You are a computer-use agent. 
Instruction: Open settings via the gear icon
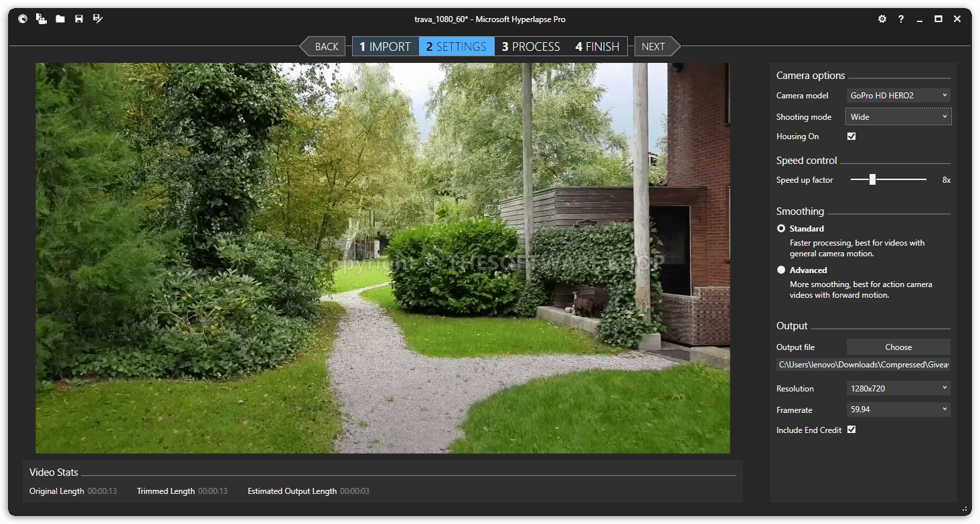[882, 19]
